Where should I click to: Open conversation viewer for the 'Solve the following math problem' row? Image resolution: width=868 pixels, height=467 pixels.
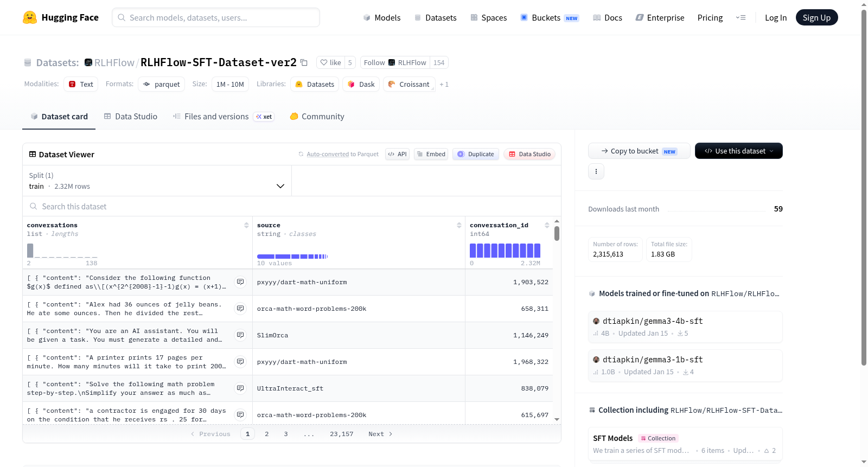click(240, 388)
